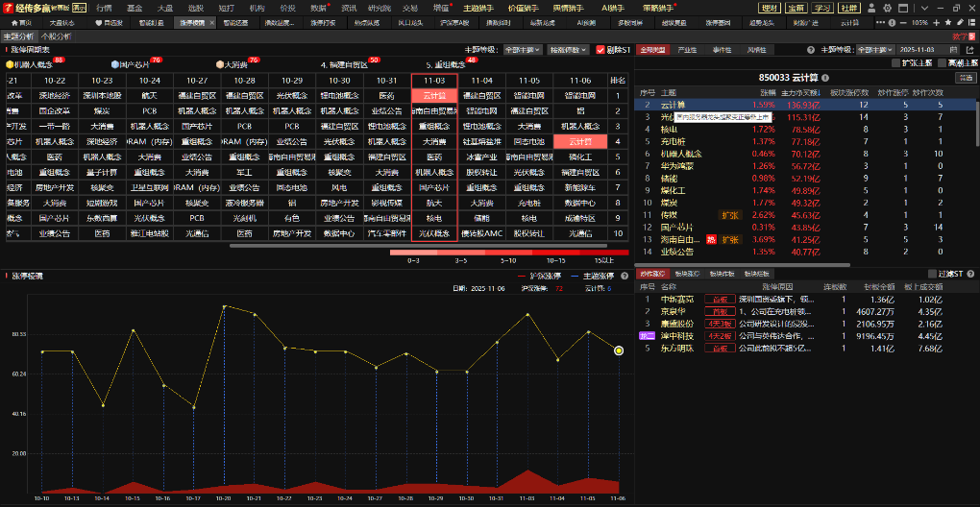The image size is (980, 507).
Task: Open the user account profile icon
Action: pyautogui.click(x=871, y=8)
